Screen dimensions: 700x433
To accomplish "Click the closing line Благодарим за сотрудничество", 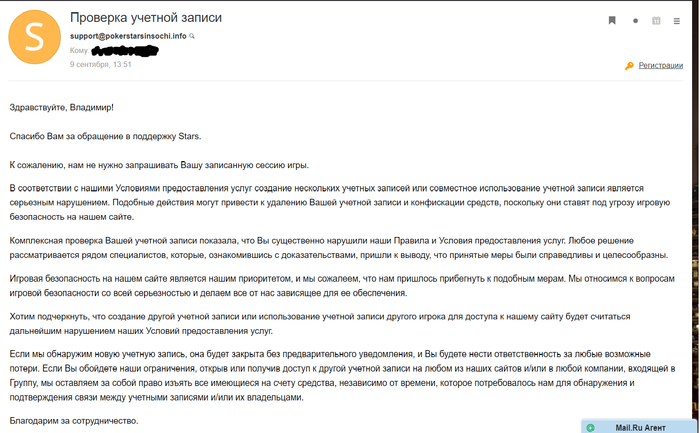I will [x=74, y=421].
